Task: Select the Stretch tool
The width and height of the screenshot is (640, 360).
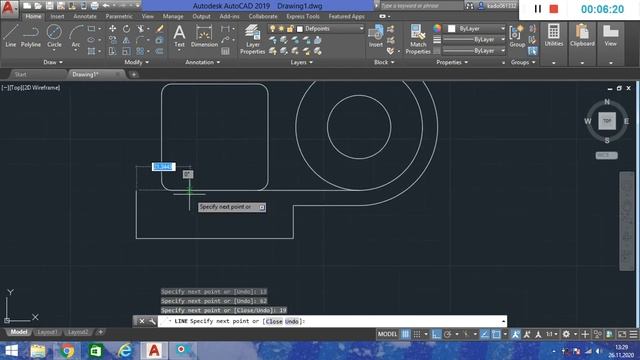Action: [112, 51]
